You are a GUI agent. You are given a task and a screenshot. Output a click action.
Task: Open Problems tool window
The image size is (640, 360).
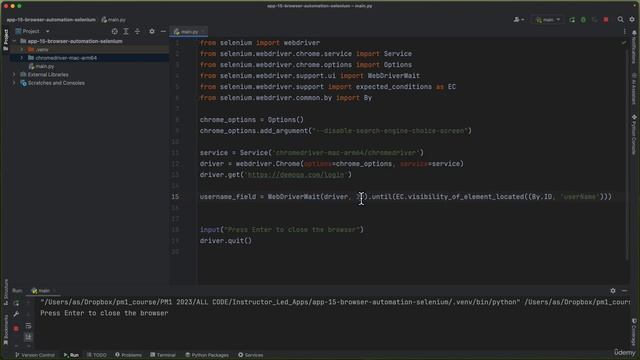pyautogui.click(x=128, y=355)
